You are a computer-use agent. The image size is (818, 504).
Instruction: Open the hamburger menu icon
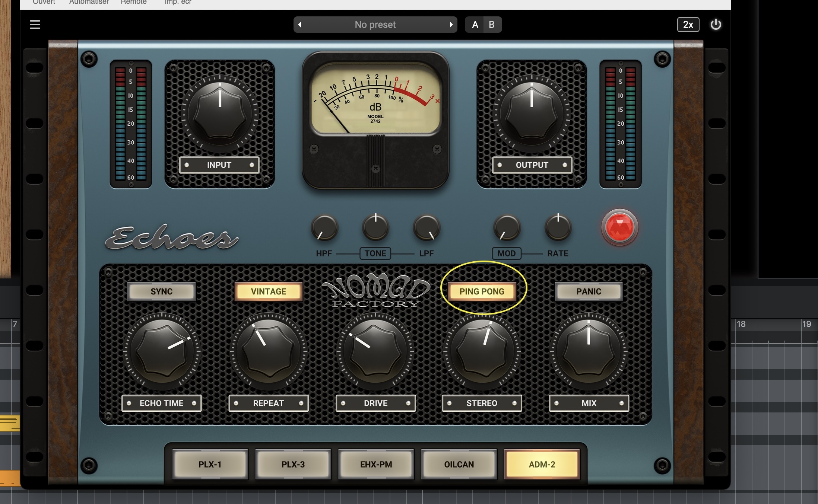pyautogui.click(x=35, y=25)
